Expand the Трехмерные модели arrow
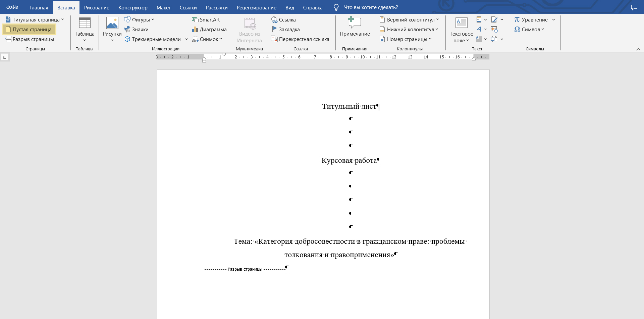Screen dimensions: 644x319 [x=186, y=39]
